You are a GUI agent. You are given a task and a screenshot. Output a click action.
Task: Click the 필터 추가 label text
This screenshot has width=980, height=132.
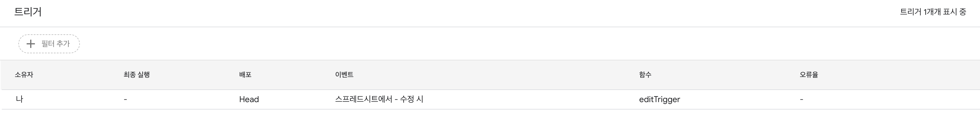click(x=56, y=44)
